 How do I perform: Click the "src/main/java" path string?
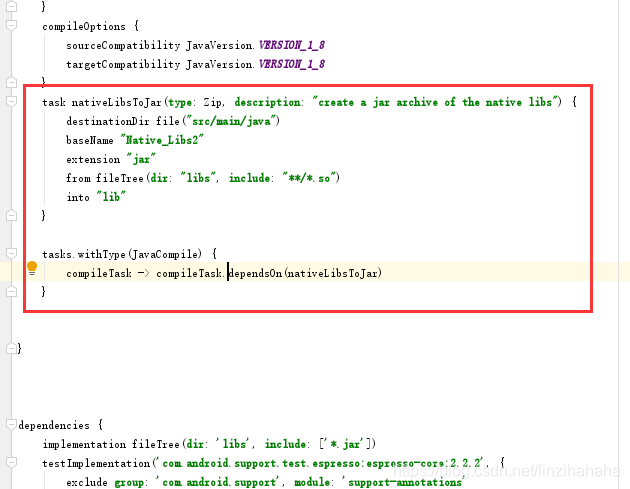tap(231, 121)
